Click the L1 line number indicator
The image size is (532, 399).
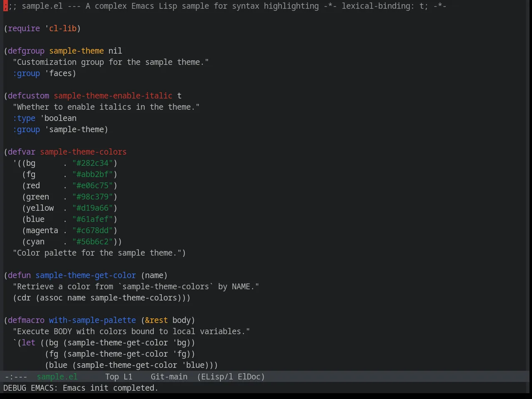click(x=128, y=377)
